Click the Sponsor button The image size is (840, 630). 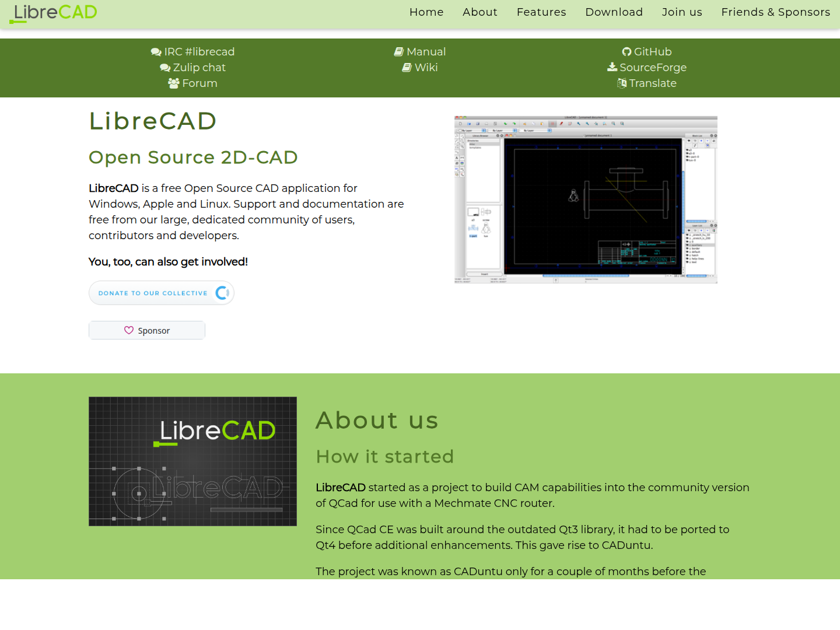click(147, 330)
